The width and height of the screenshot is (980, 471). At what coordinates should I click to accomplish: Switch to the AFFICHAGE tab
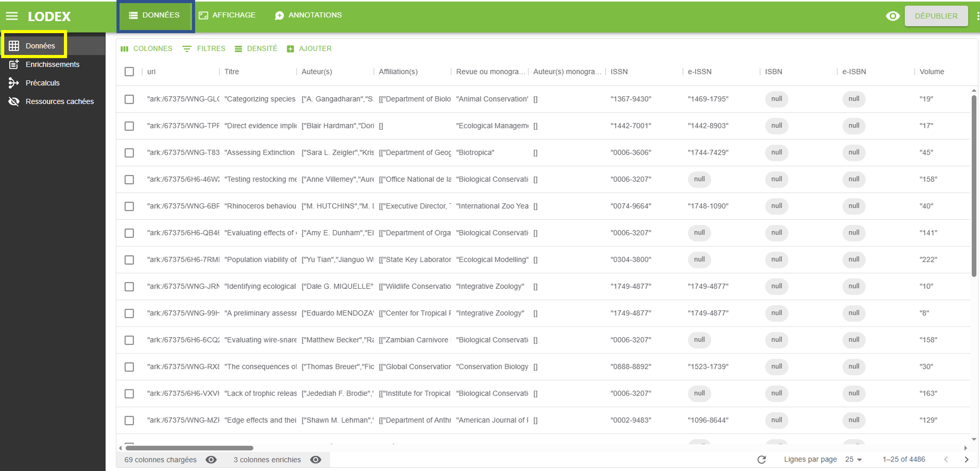pyautogui.click(x=227, y=15)
